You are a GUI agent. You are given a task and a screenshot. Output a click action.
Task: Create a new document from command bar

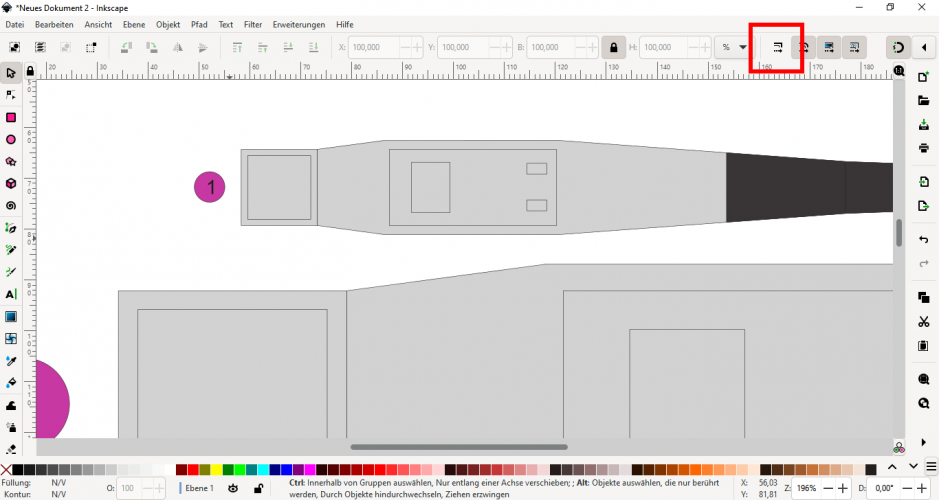coord(923,77)
